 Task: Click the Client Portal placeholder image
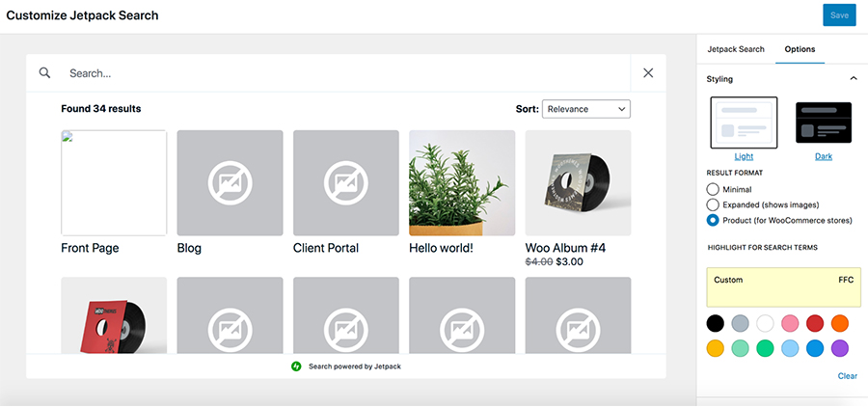click(x=345, y=182)
